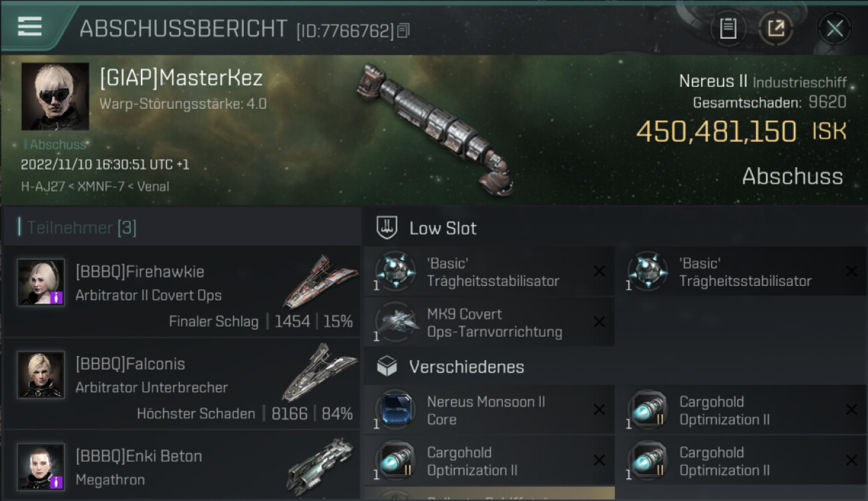Click the share export icon
Viewport: 868px width, 501px height.
click(x=775, y=28)
